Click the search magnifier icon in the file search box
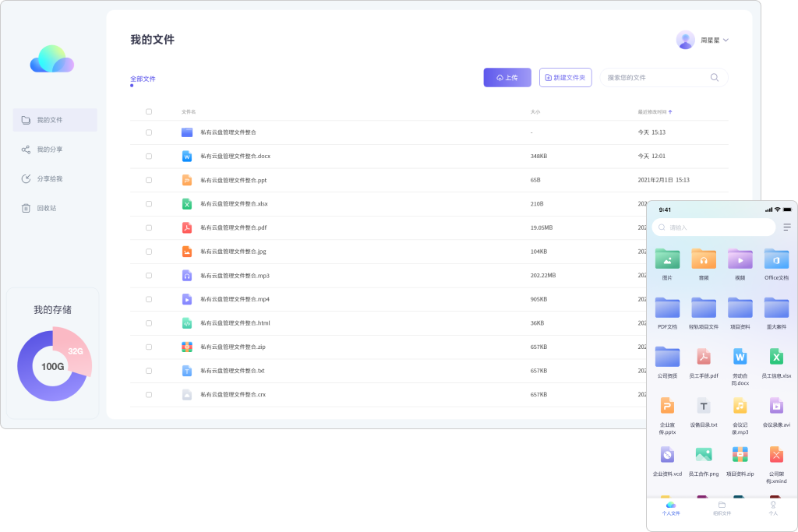798x532 pixels. (x=714, y=78)
